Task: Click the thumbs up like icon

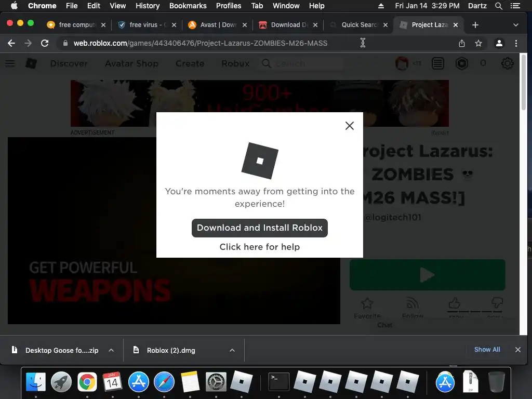Action: pyautogui.click(x=454, y=303)
